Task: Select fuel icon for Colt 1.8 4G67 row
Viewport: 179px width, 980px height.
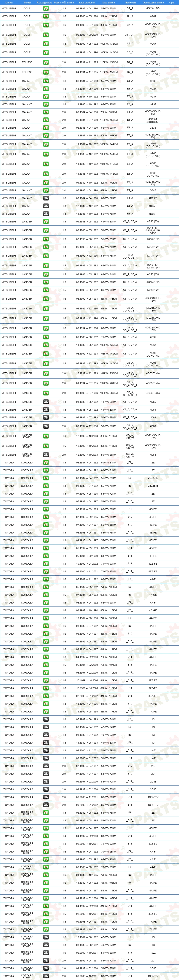Action: [x=46, y=44]
